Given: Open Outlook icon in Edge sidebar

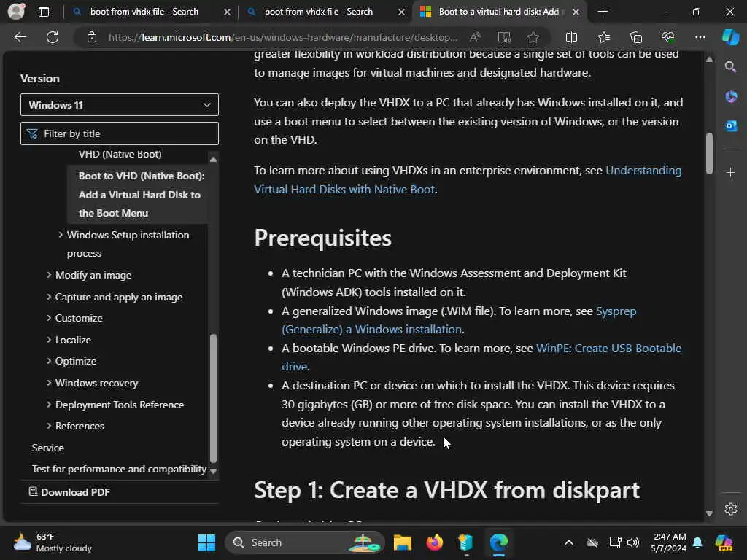Looking at the screenshot, I should point(731,125).
